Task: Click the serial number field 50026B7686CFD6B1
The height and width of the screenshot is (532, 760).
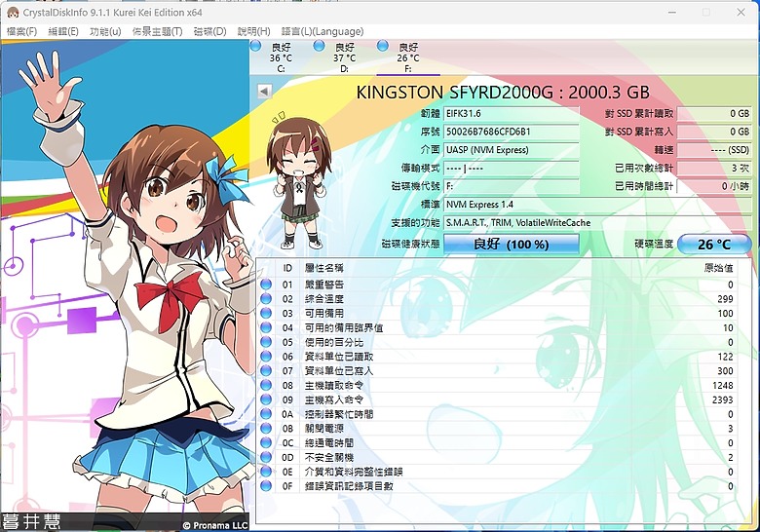Action: pos(511,132)
